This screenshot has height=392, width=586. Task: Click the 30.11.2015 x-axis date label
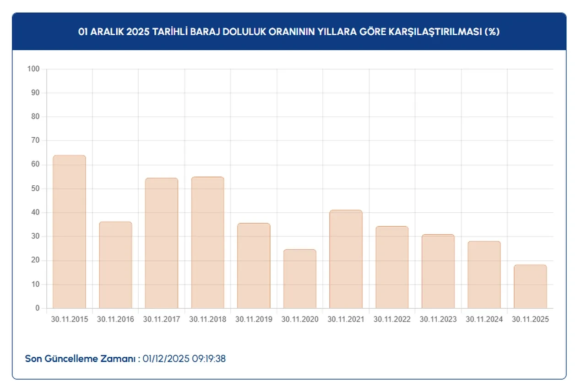point(69,319)
